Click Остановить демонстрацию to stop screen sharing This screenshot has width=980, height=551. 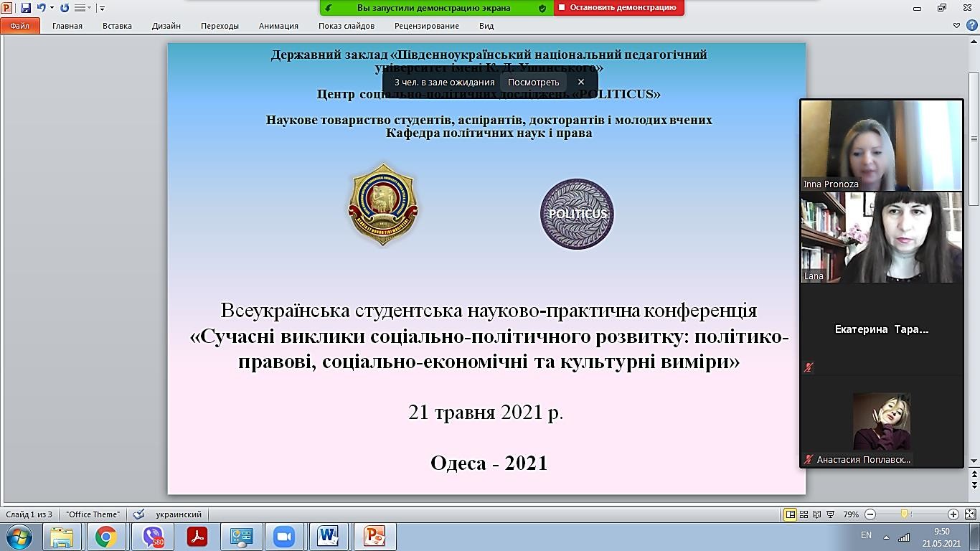tap(618, 8)
